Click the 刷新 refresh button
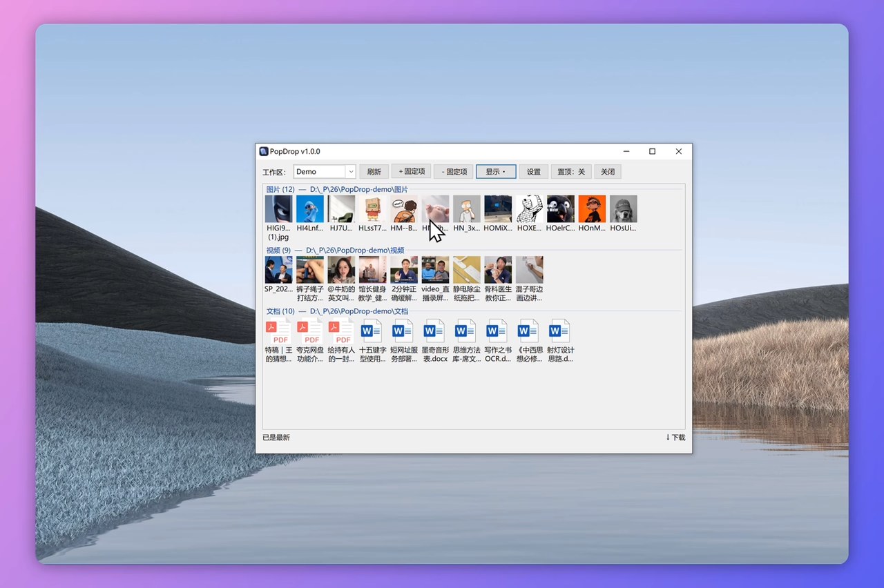This screenshot has width=884, height=588. coord(374,172)
